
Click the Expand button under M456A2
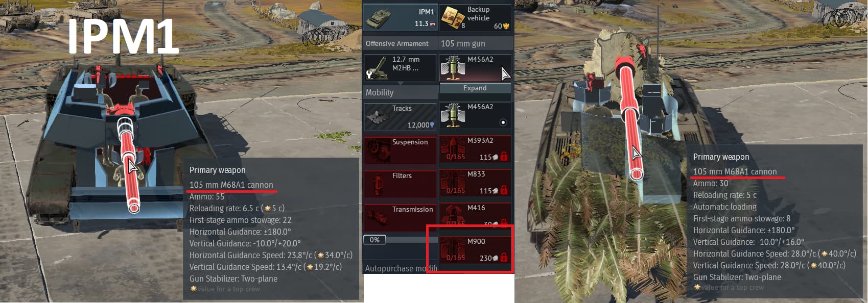coord(475,88)
